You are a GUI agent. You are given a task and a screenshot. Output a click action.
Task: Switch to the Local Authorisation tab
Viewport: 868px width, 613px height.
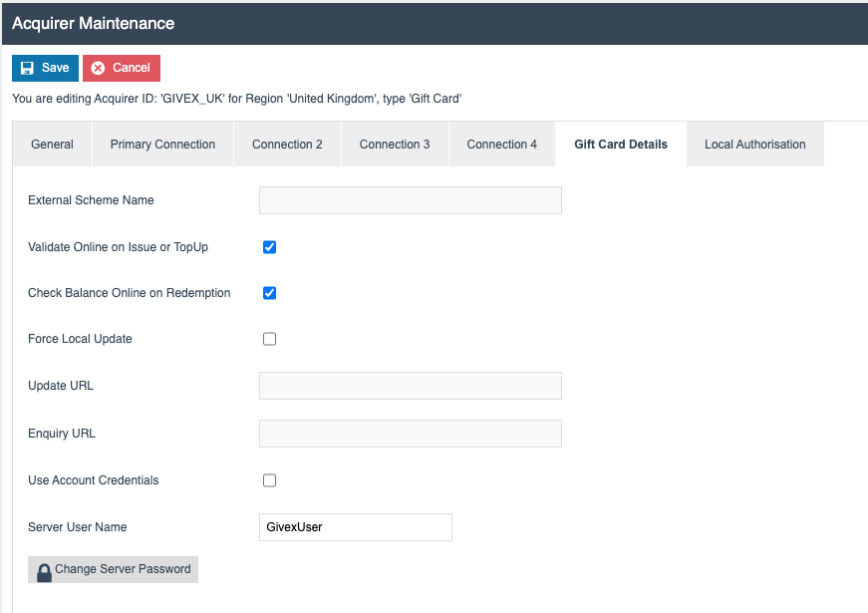(x=754, y=144)
